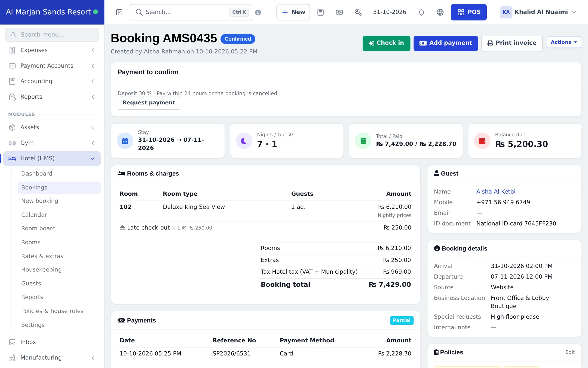Click the KA user avatar

click(506, 12)
